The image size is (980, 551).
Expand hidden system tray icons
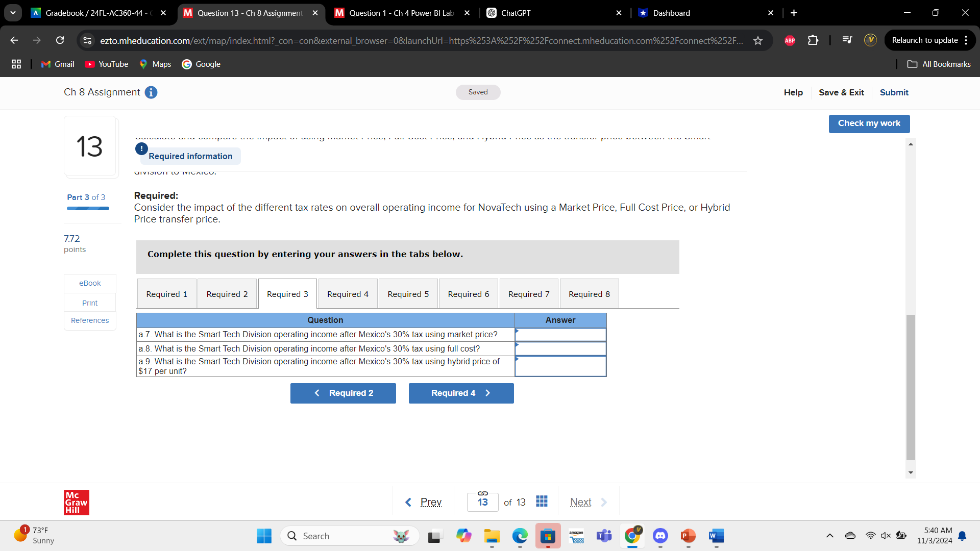(x=829, y=535)
